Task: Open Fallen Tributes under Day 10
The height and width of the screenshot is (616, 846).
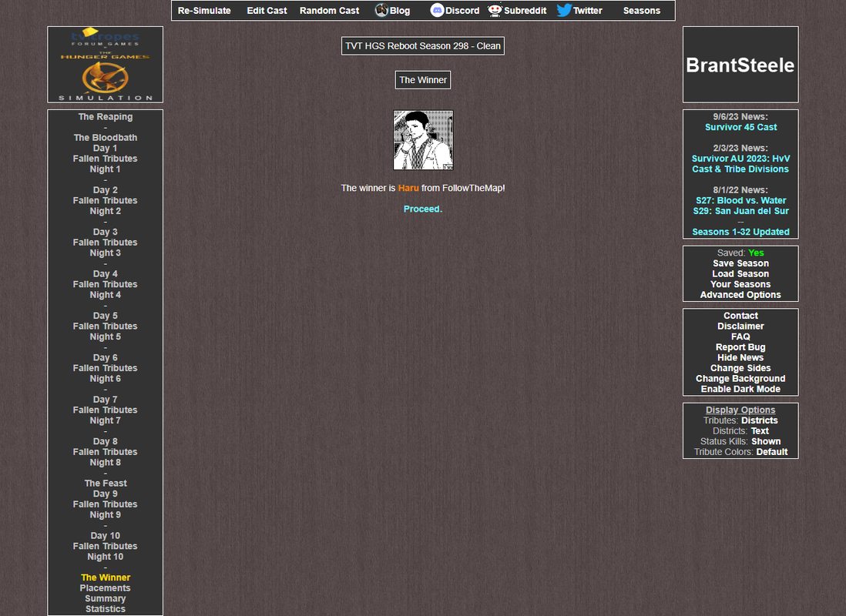Action: (x=106, y=547)
